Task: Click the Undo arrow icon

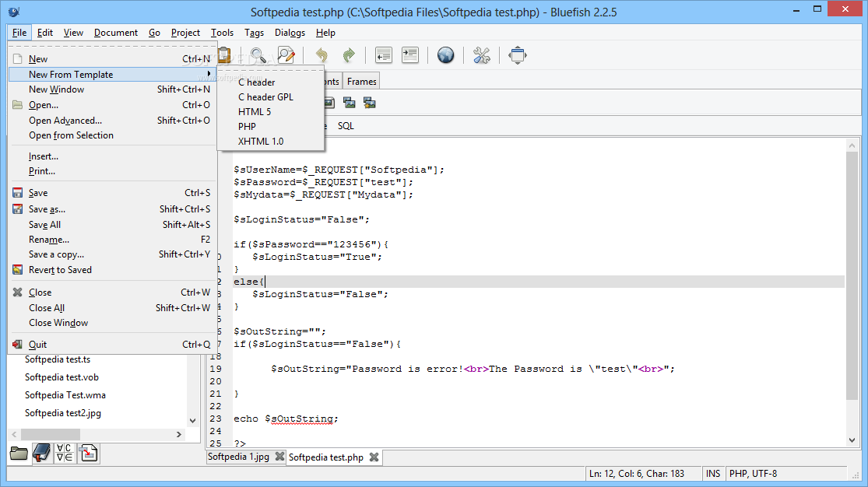Action: click(322, 55)
